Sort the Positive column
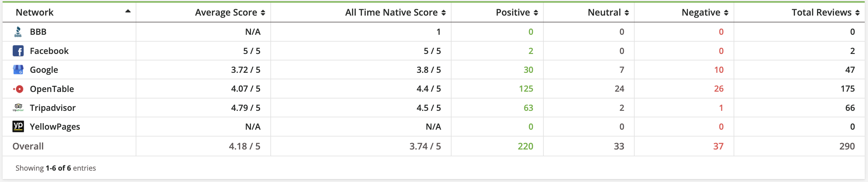This screenshot has height=182, width=868. [x=536, y=13]
